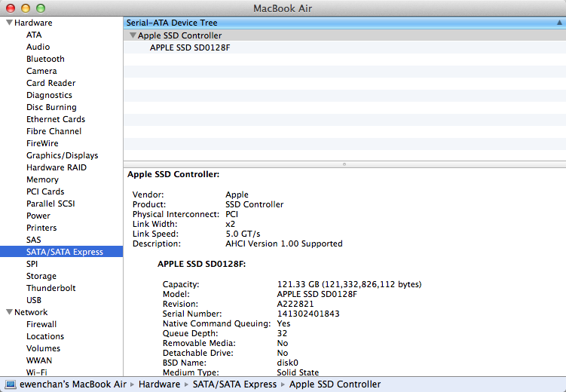The image size is (566, 392).
Task: Select Firewall under Network
Action: point(41,324)
